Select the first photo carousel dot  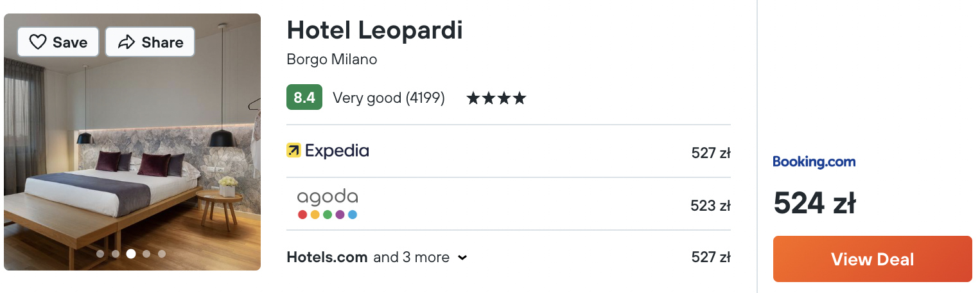(100, 254)
